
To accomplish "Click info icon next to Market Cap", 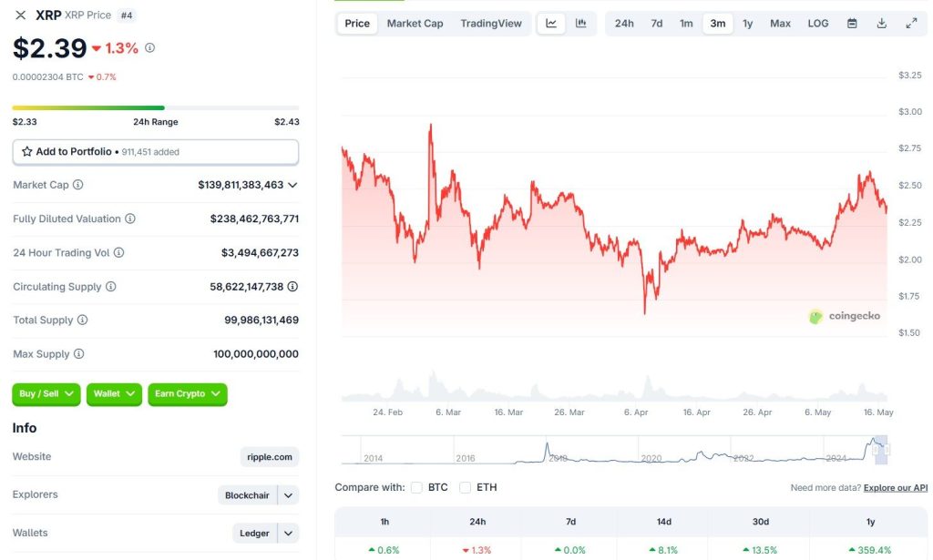I will click(78, 185).
